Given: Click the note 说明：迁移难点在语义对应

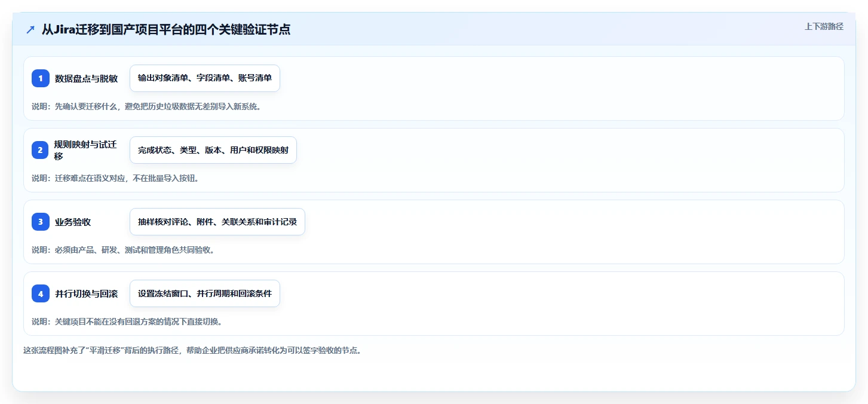Looking at the screenshot, I should click(115, 178).
